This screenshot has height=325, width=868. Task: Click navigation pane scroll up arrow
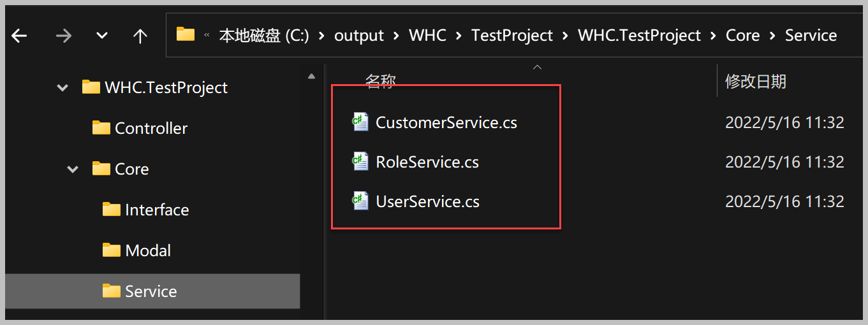click(311, 76)
